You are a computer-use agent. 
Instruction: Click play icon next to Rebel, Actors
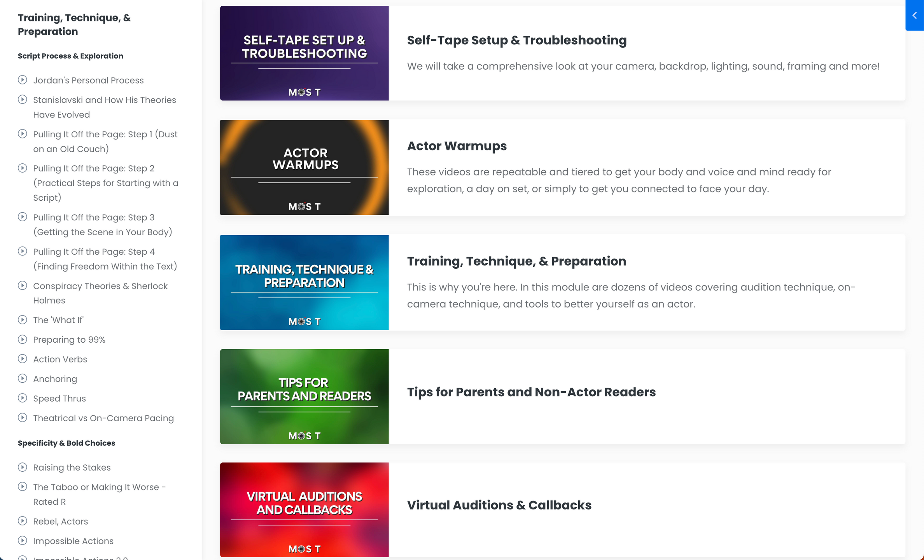pyautogui.click(x=23, y=521)
